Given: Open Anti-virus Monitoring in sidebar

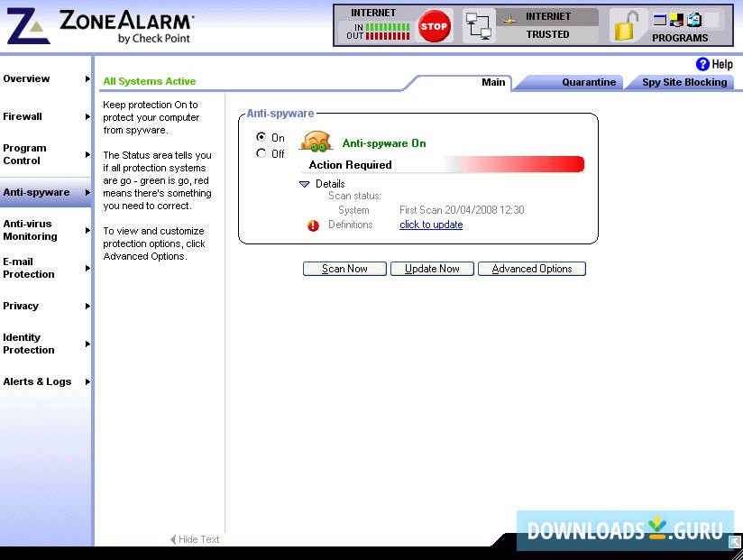Looking at the screenshot, I should pyautogui.click(x=45, y=230).
